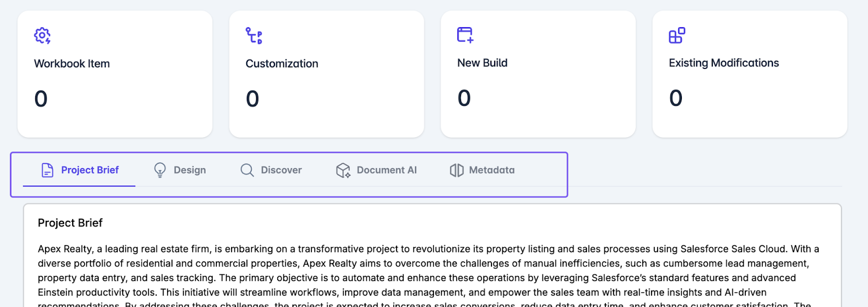
Task: Click the Document AI cube icon
Action: pyautogui.click(x=343, y=170)
